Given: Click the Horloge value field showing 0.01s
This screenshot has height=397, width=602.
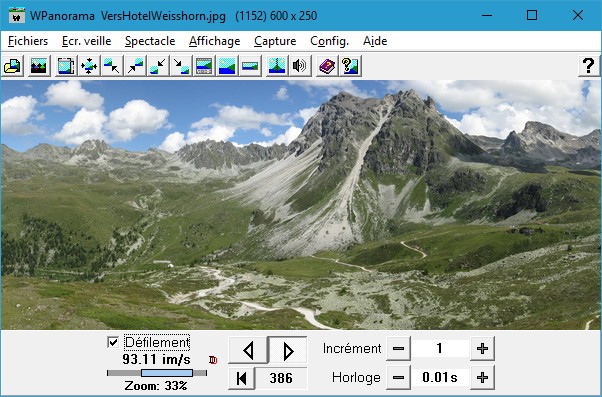Looking at the screenshot, I should point(440,377).
